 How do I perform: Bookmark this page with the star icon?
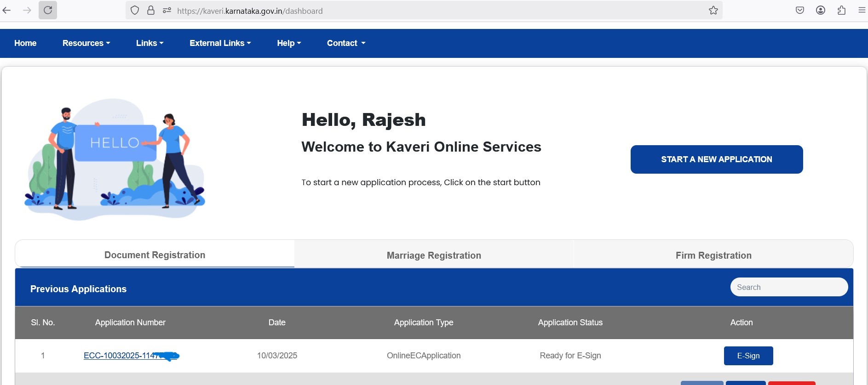[713, 10]
